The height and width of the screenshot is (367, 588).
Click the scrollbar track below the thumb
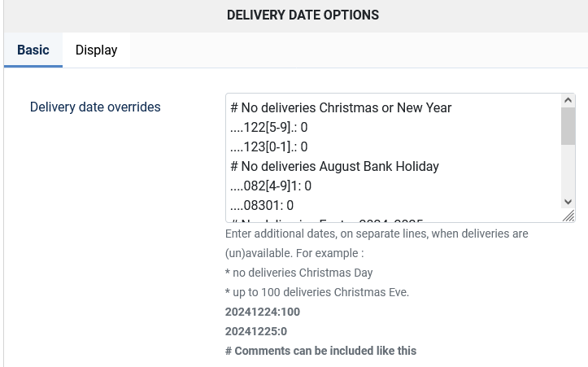(x=568, y=170)
